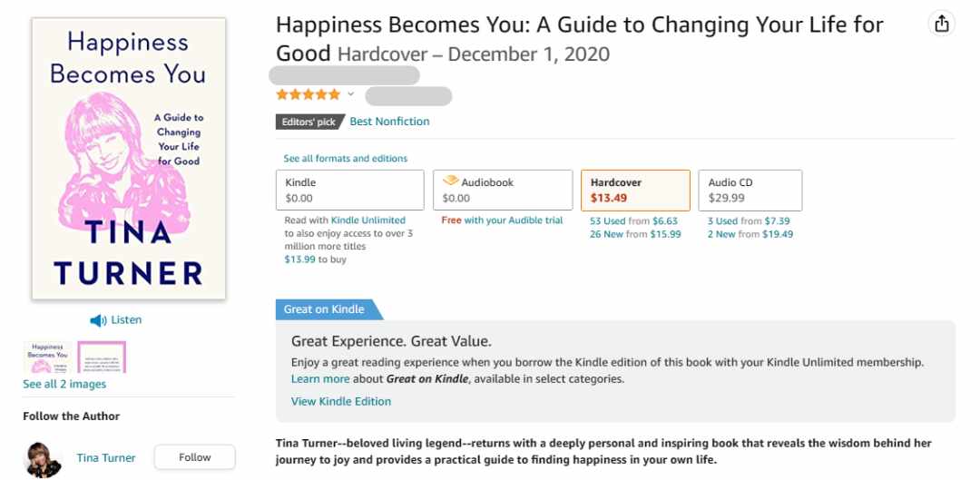Click Tina Turner's author profile photo
The width and height of the screenshot is (980, 480).
[x=44, y=459]
